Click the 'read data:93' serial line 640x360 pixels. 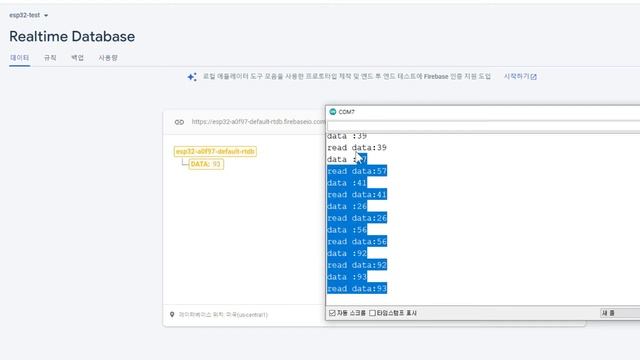point(357,289)
